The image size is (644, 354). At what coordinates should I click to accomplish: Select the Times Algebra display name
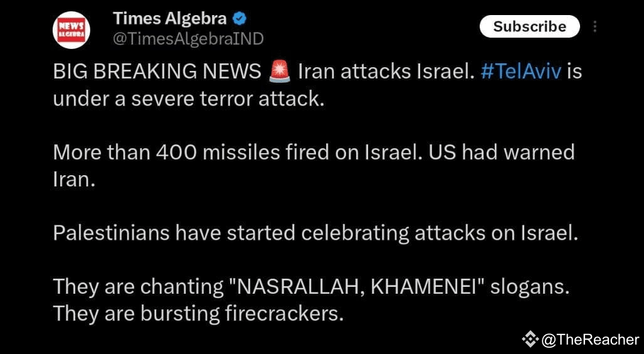(x=170, y=18)
